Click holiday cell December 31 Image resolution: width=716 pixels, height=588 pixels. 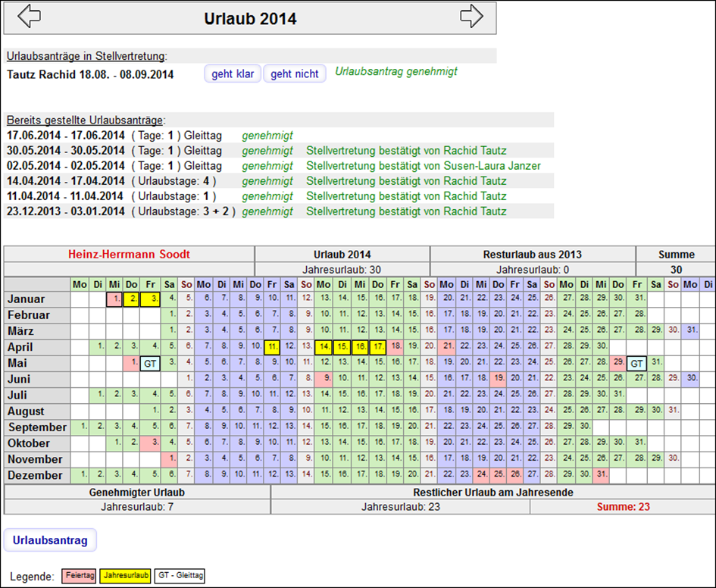pyautogui.click(x=601, y=476)
